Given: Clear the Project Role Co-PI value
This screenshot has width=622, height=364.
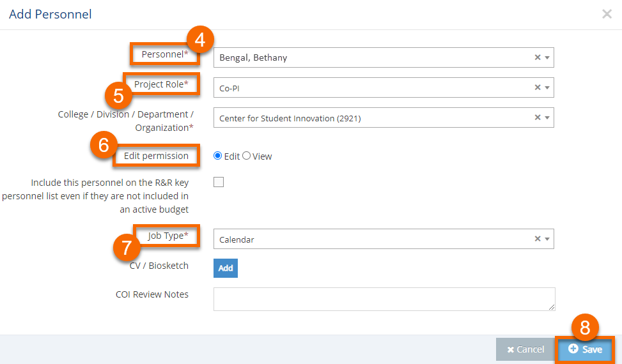Looking at the screenshot, I should (538, 87).
